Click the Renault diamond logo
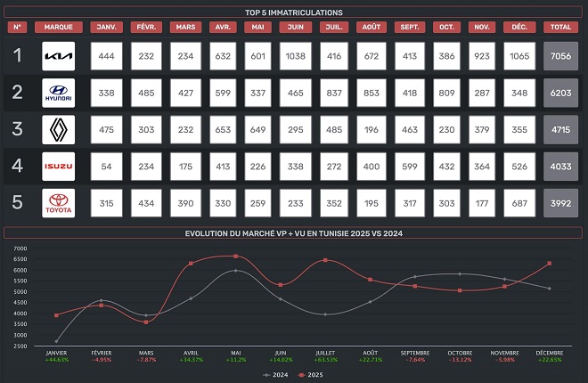Viewport: 588px width, 383px height. pyautogui.click(x=59, y=129)
